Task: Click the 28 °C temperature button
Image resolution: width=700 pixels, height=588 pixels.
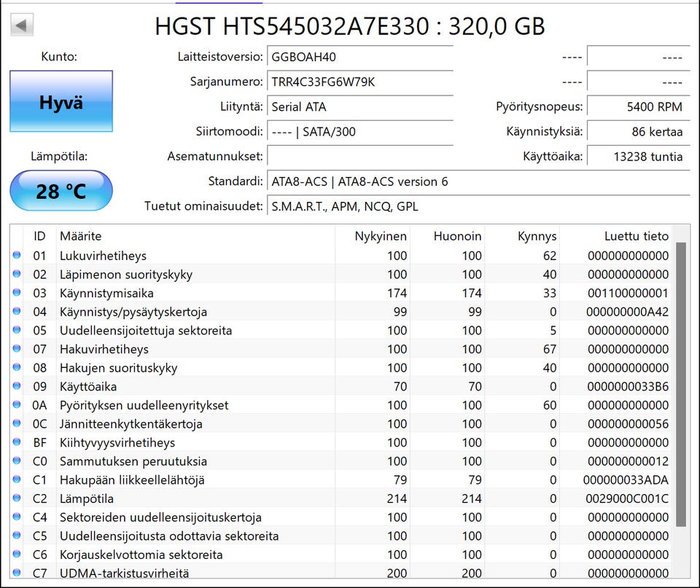Action: pyautogui.click(x=61, y=191)
